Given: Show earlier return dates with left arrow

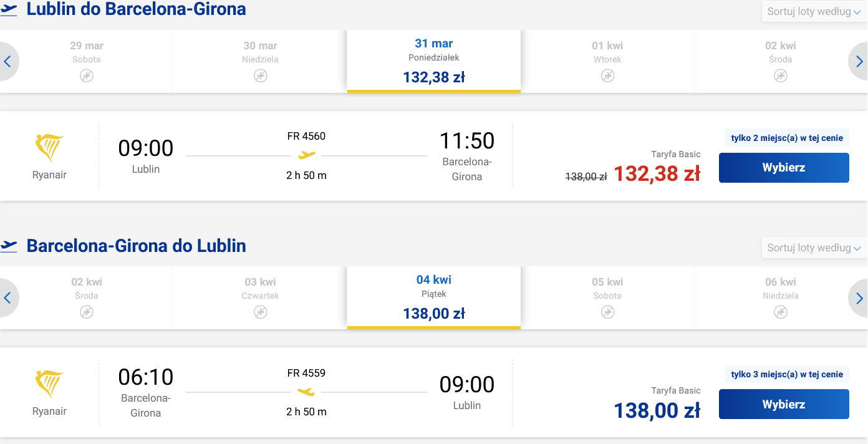Looking at the screenshot, I should 8,297.
